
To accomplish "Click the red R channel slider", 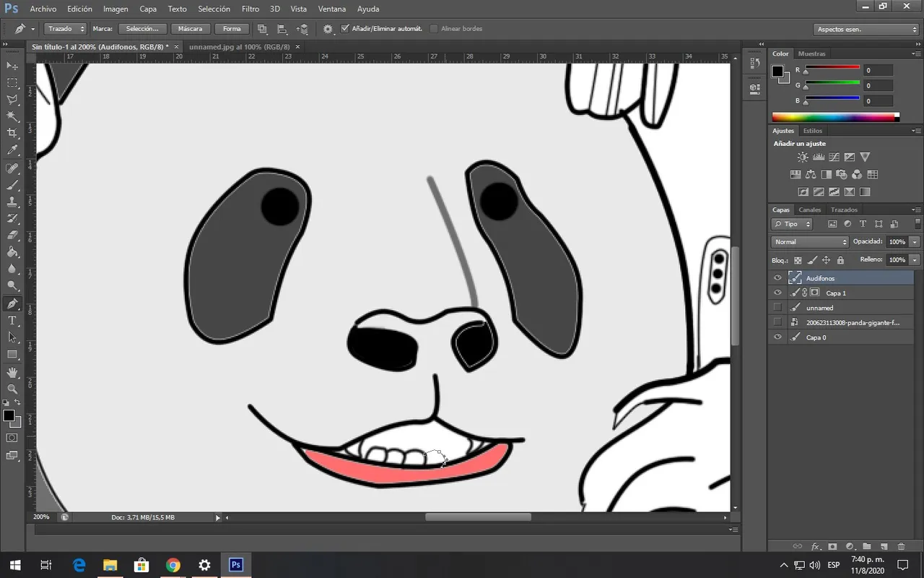I will [832, 69].
